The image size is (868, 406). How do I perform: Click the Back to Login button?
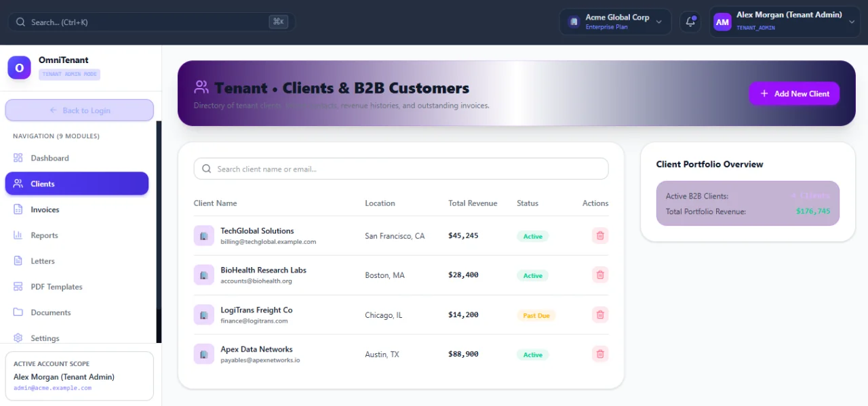pyautogui.click(x=79, y=110)
